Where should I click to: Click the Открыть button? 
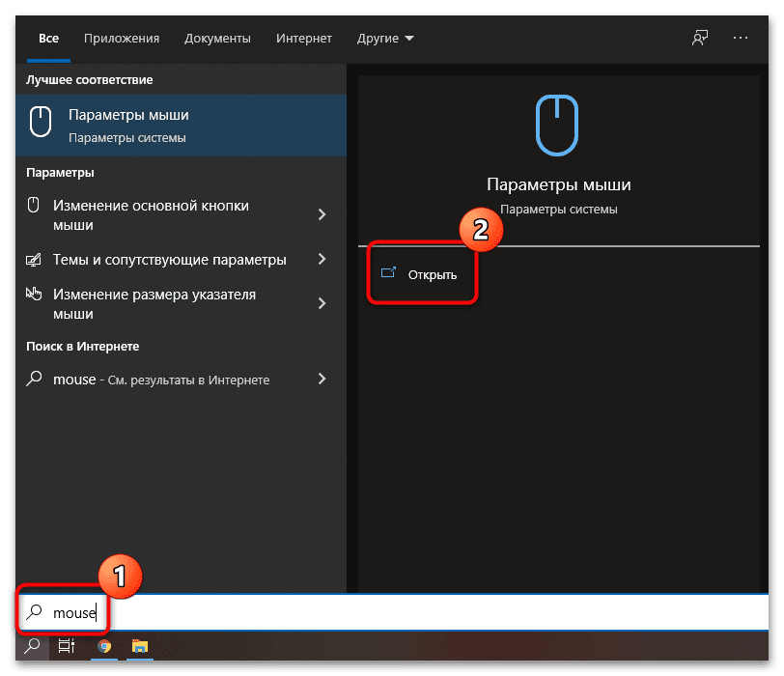(422, 274)
